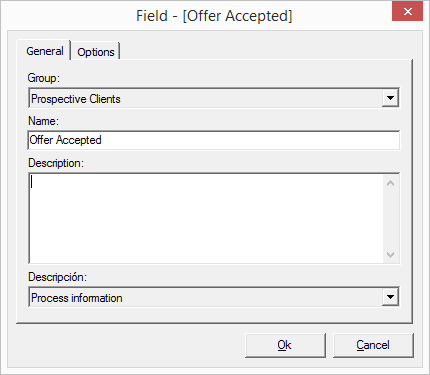The image size is (430, 375).
Task: Click the Description: label above text area
Action: click(x=56, y=163)
